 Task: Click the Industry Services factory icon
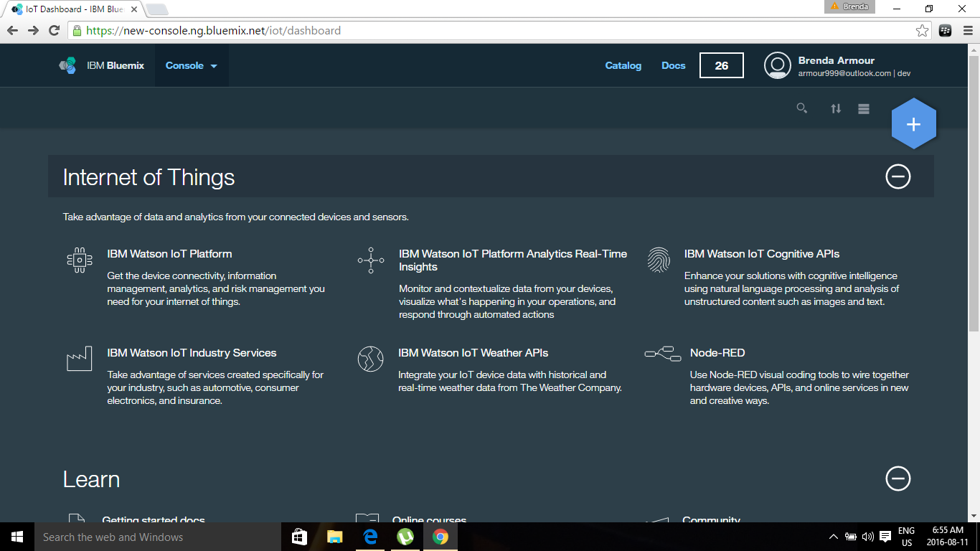[79, 359]
